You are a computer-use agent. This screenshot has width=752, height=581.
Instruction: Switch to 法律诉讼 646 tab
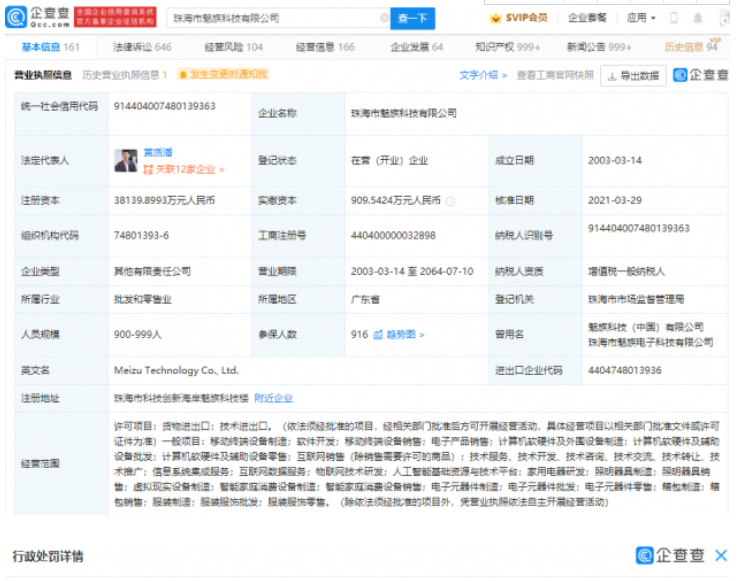(142, 47)
